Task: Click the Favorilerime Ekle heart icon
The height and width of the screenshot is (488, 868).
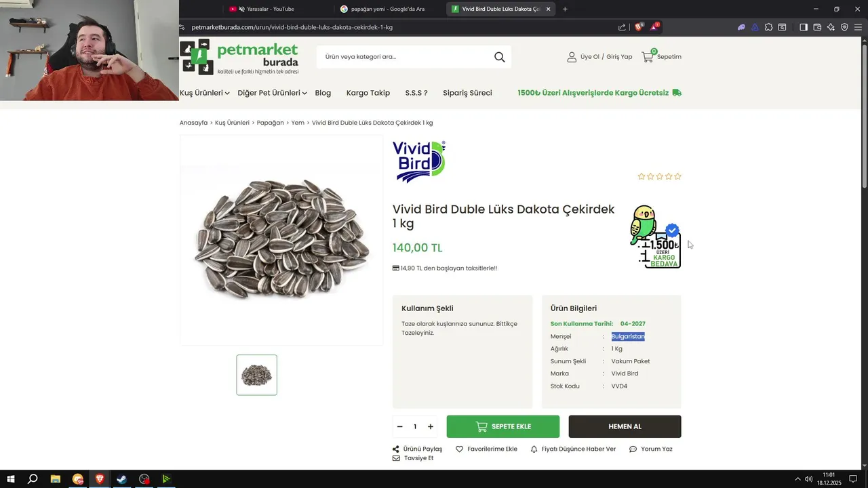Action: 459,449
